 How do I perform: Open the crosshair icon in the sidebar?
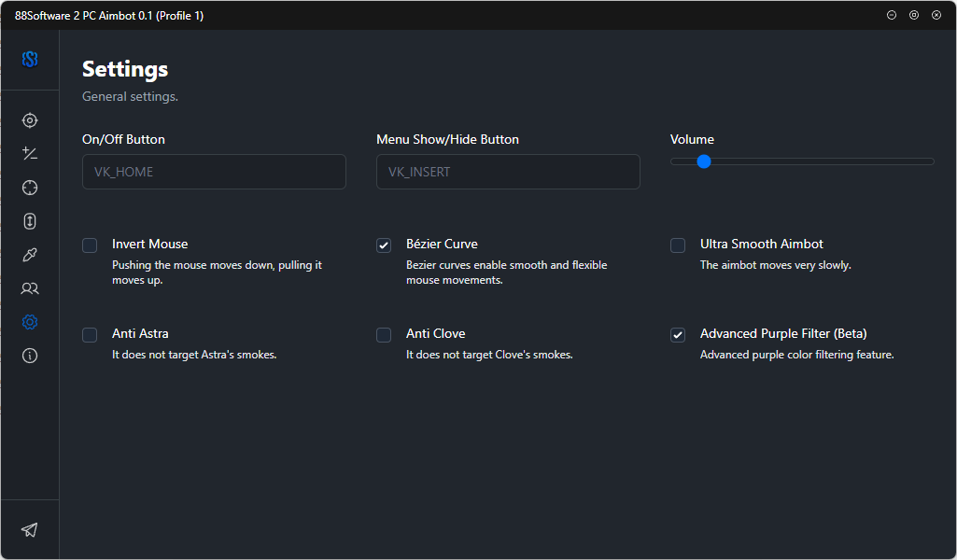pyautogui.click(x=30, y=188)
